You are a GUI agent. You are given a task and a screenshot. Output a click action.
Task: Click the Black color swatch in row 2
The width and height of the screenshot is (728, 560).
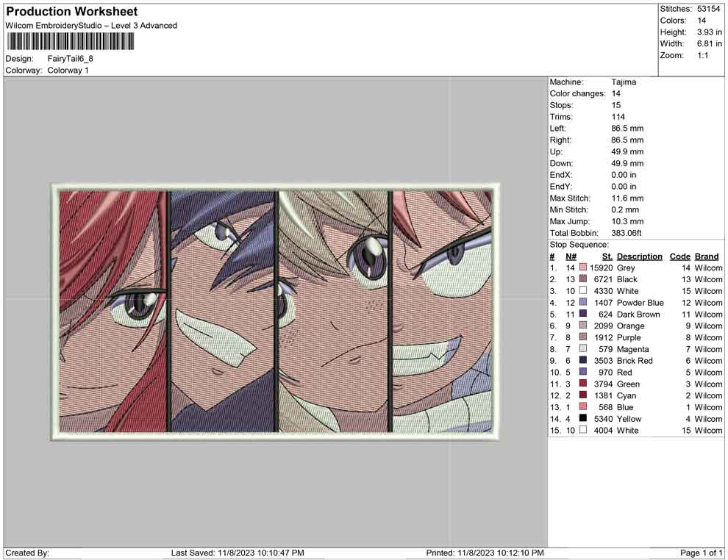[582, 279]
